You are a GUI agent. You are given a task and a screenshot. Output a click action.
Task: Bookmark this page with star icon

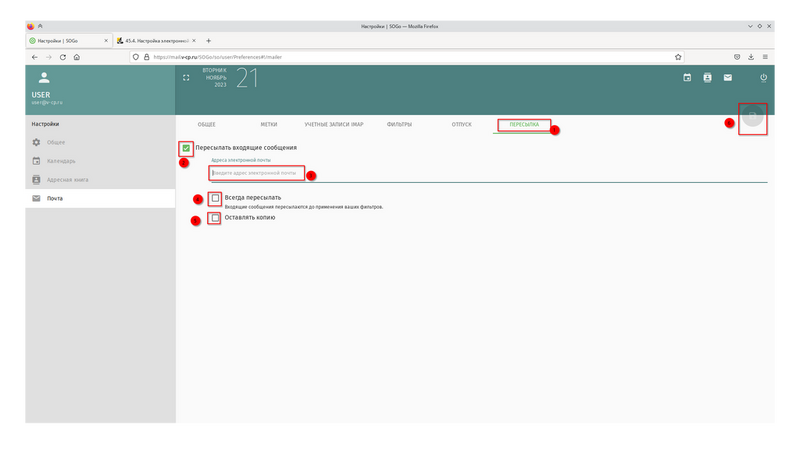(678, 57)
